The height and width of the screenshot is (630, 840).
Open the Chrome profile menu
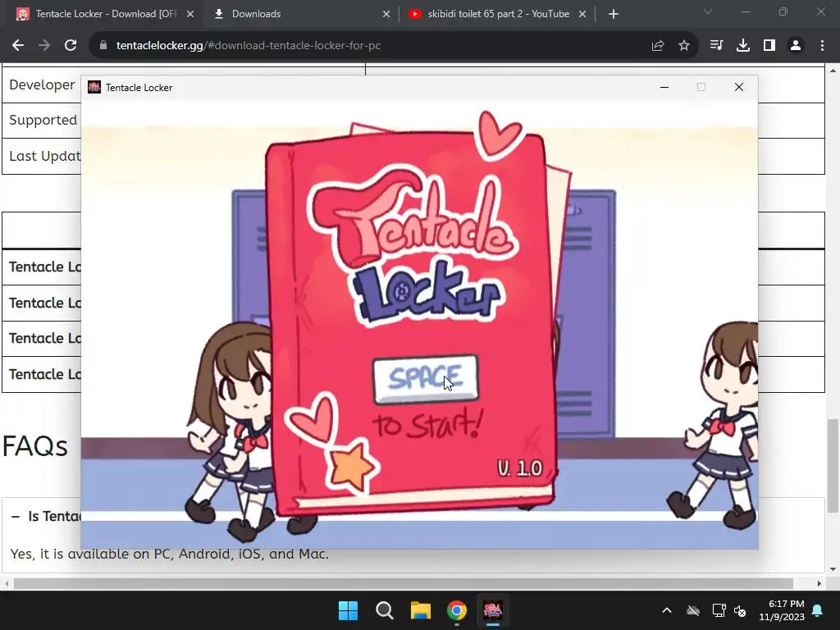[796, 46]
